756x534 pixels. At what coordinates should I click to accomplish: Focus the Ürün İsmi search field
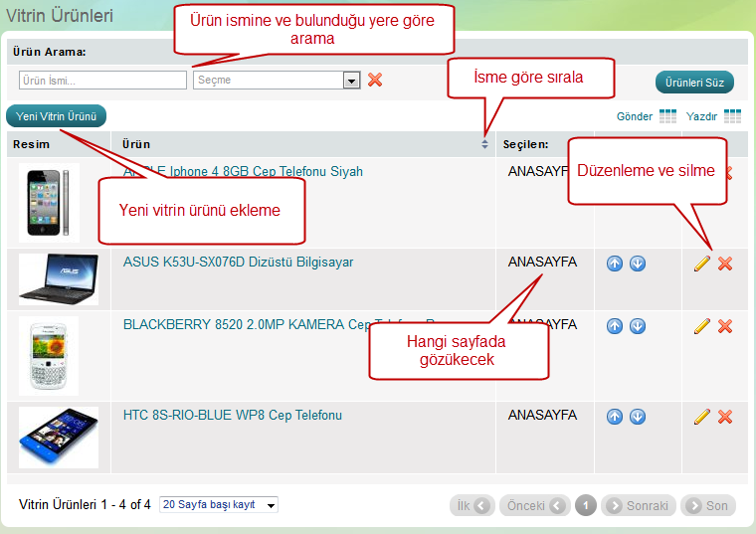[102, 81]
